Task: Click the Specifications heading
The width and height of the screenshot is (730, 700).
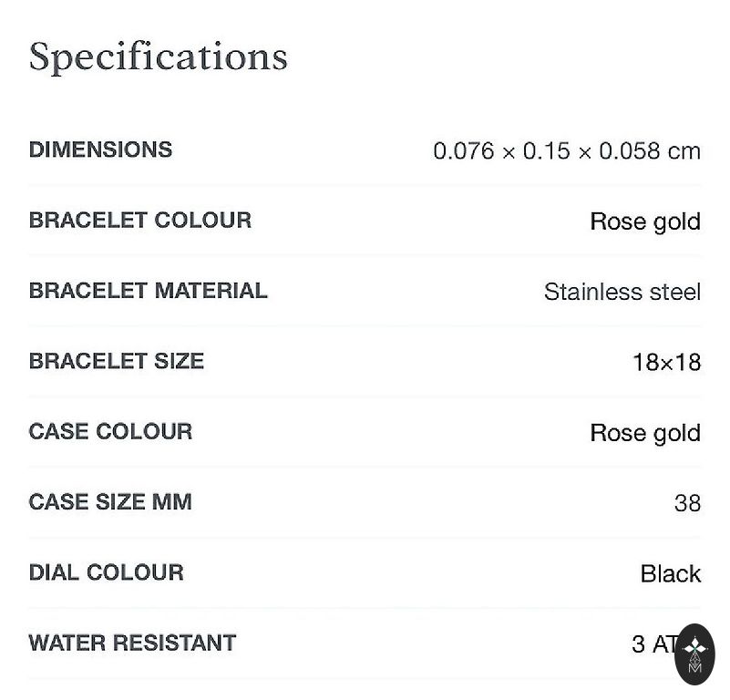Action: [x=159, y=57]
